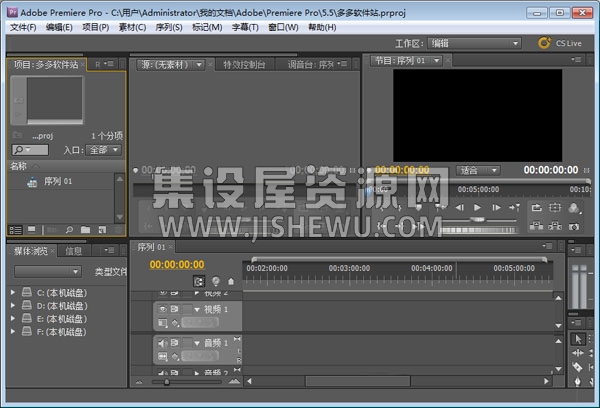Click set display style icon in 音频 1
The image size is (600, 408).
163,357
